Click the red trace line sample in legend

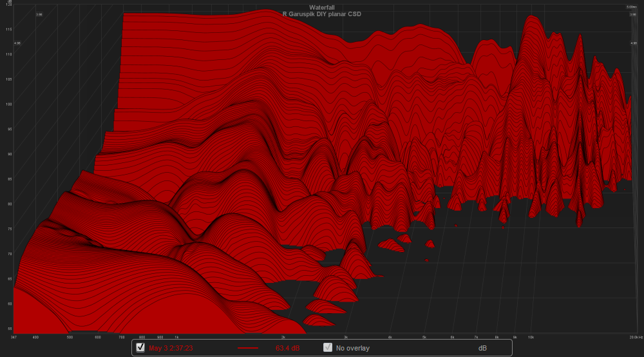248,348
